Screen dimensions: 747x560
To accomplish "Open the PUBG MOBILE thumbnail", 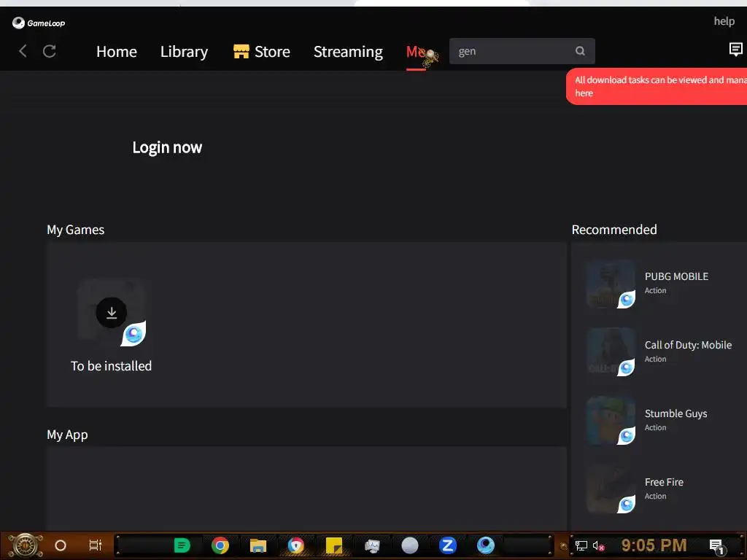I will tap(611, 284).
